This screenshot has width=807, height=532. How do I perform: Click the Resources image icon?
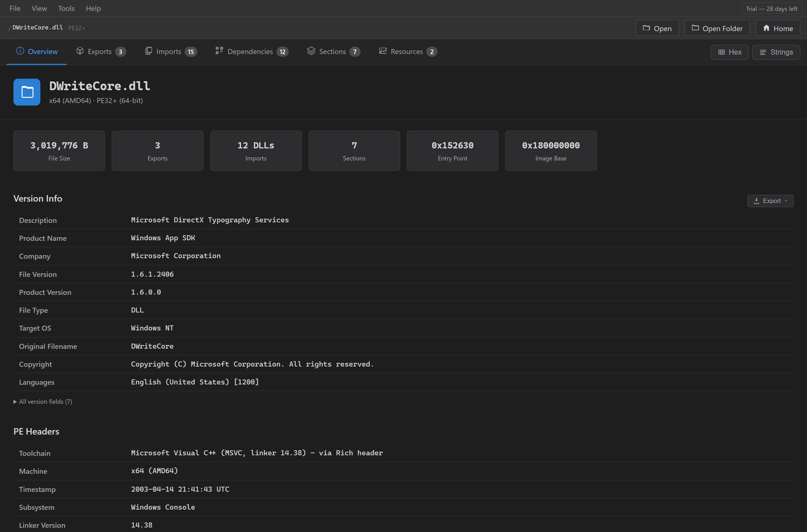(x=382, y=51)
